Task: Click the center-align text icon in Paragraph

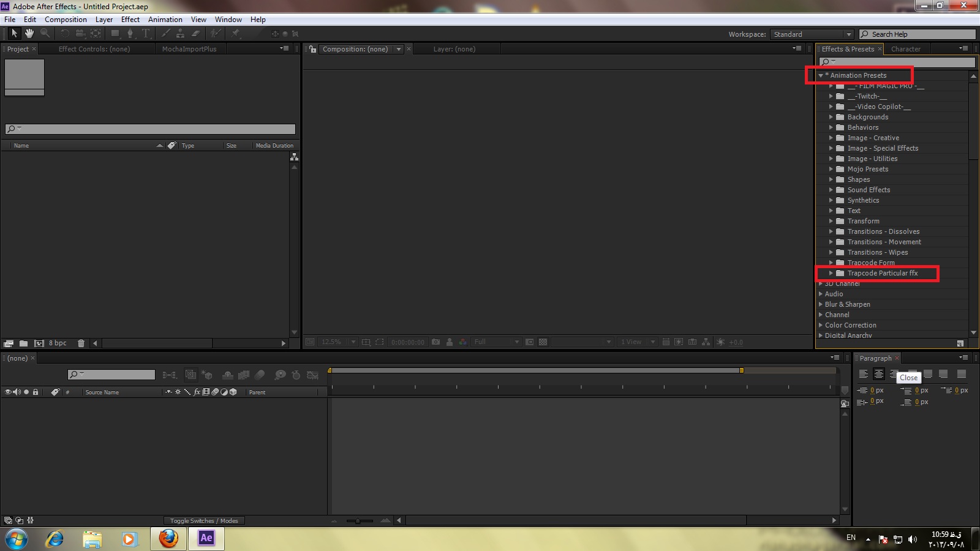Action: tap(878, 374)
